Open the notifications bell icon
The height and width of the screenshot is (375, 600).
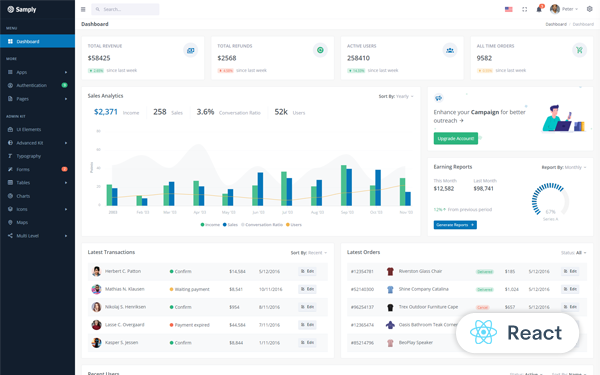point(539,9)
